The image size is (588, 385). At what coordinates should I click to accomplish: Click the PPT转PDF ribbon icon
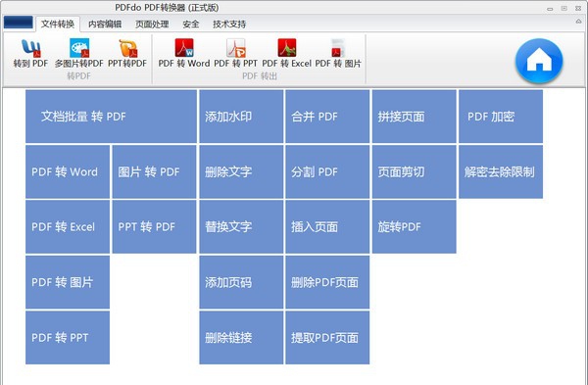pos(127,54)
